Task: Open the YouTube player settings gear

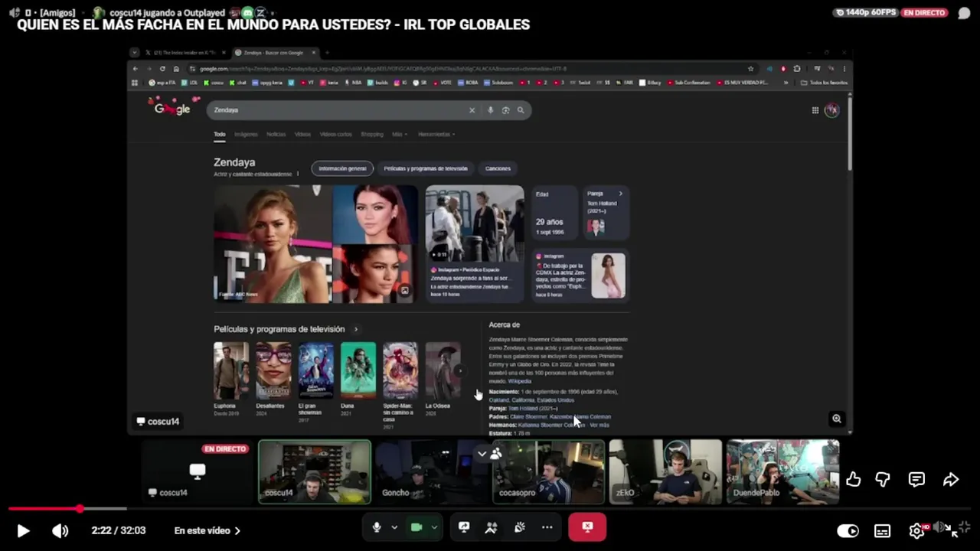Action: [x=916, y=530]
